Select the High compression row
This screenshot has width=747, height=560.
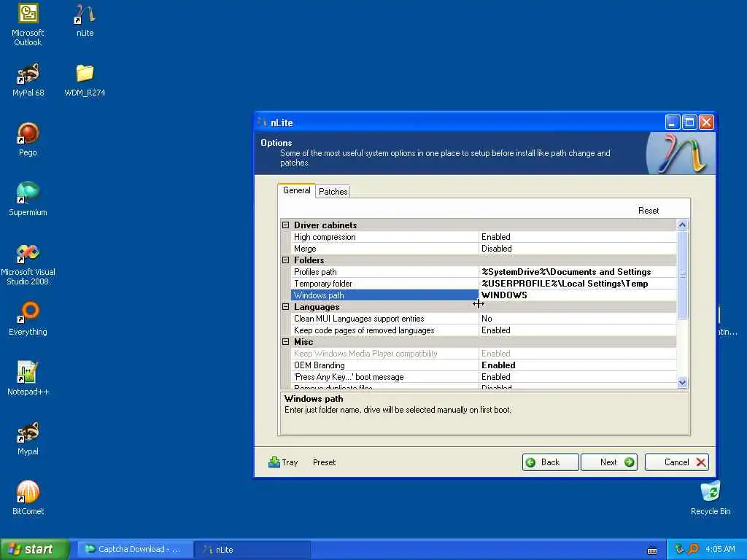484,237
